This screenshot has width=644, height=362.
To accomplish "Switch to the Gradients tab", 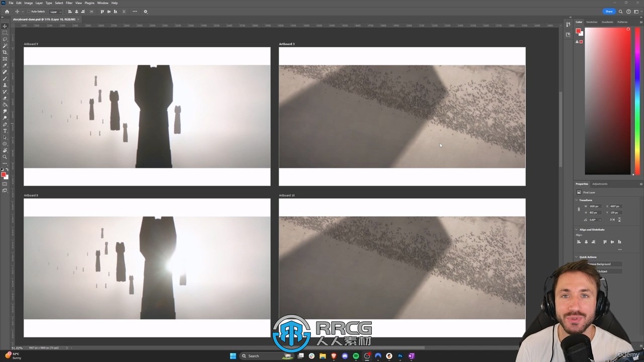I will point(607,22).
